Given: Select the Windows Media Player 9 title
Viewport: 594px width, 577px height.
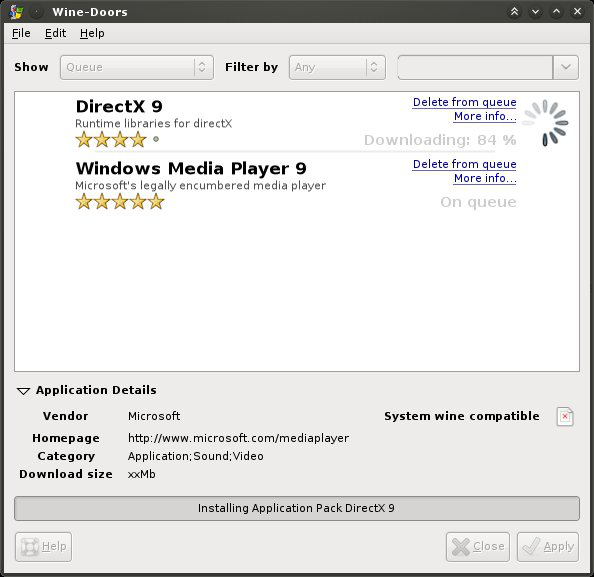Looking at the screenshot, I should pos(191,169).
